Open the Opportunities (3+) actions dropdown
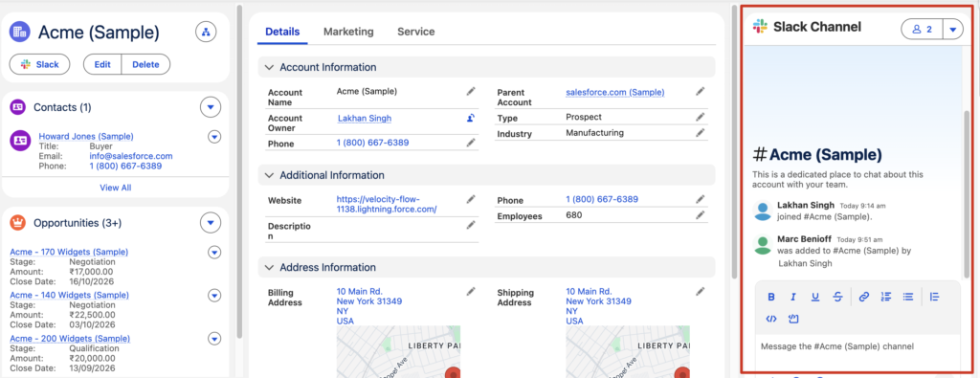The image size is (980, 378). tap(211, 222)
